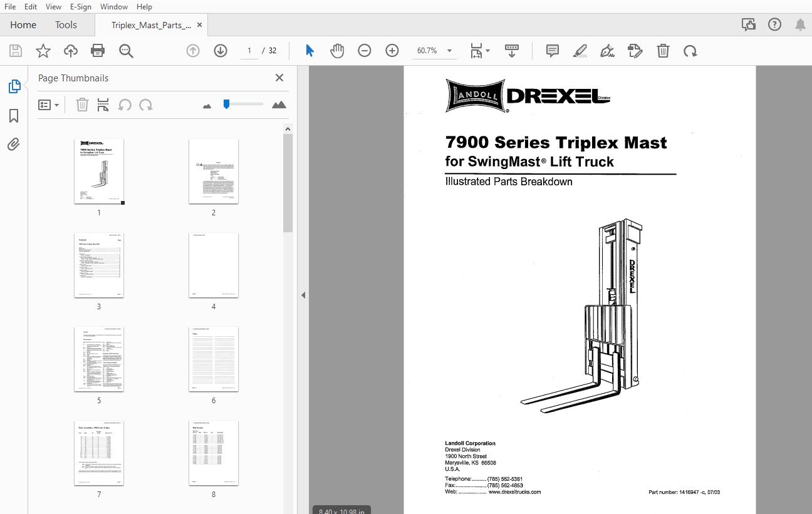Click the insert pages thumbnail icon

point(103,105)
